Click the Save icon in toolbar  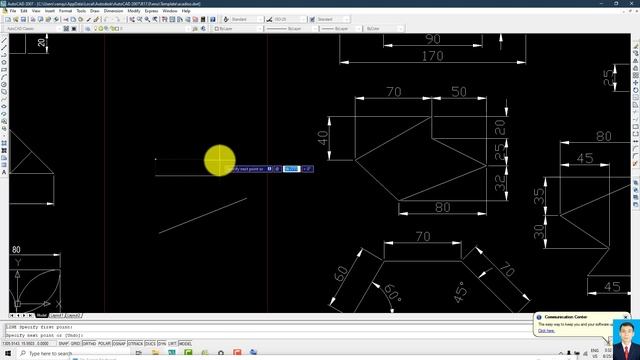[x=23, y=20]
